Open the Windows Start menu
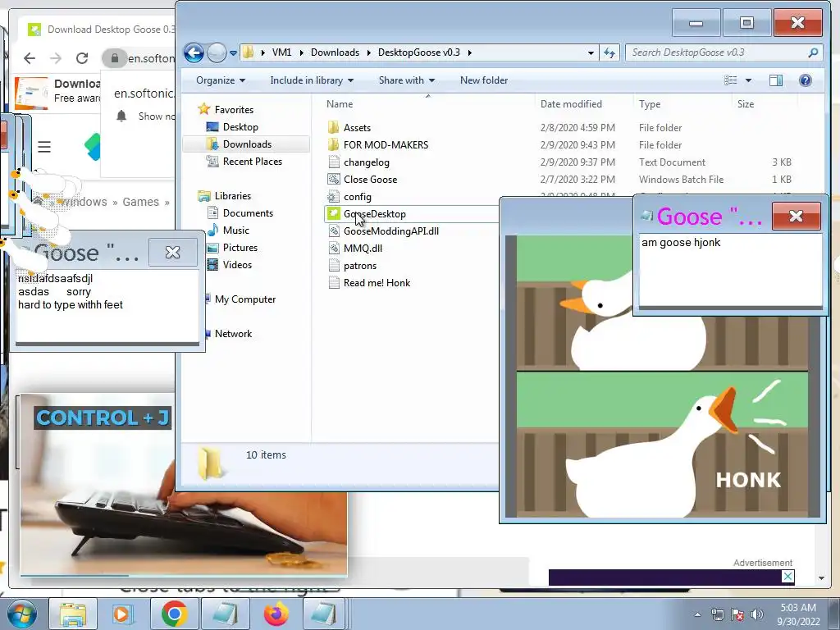 pyautogui.click(x=22, y=614)
